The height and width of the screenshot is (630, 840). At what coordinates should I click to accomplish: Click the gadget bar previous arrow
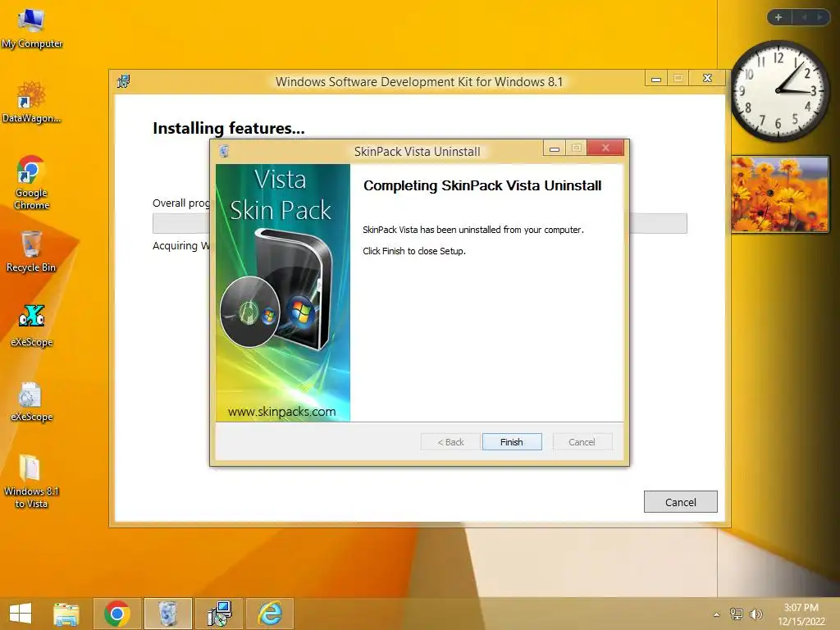point(804,17)
